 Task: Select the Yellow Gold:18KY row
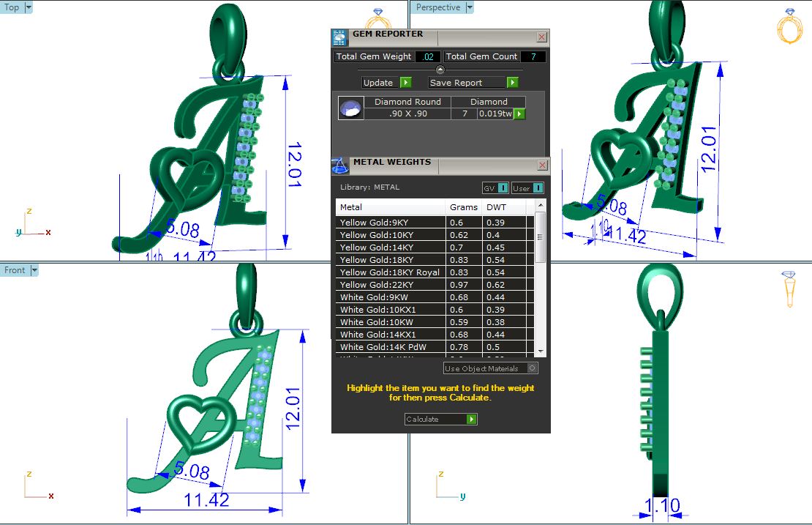pos(391,260)
